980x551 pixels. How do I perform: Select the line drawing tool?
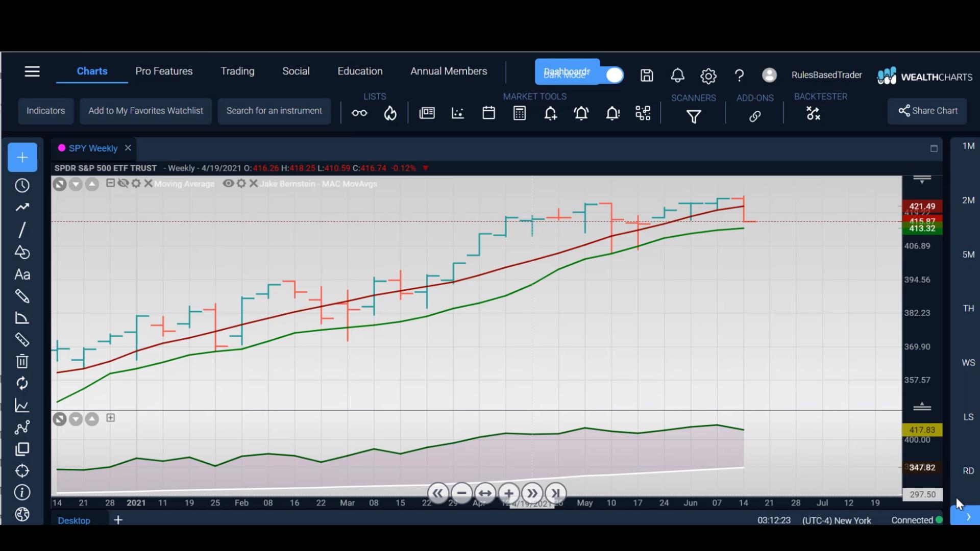click(22, 230)
